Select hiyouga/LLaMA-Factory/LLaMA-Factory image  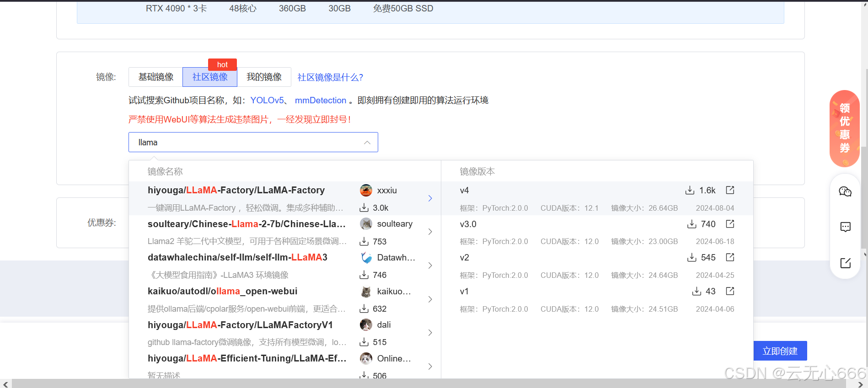click(x=285, y=198)
